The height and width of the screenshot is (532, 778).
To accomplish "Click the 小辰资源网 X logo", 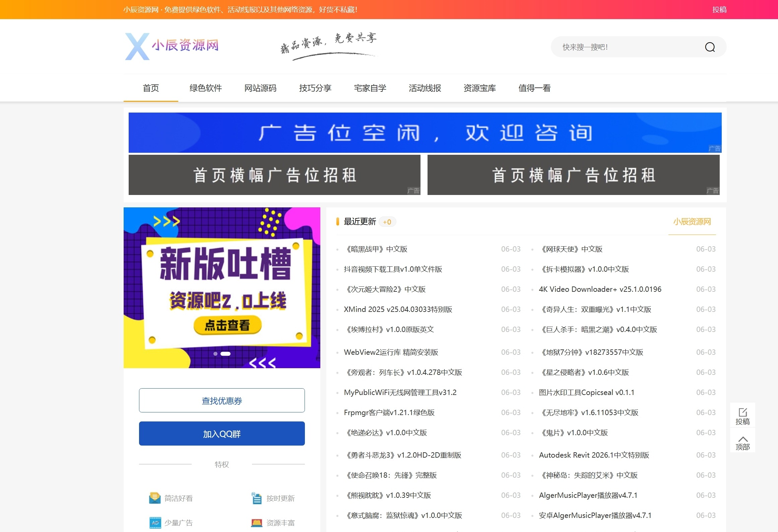I will (172, 46).
